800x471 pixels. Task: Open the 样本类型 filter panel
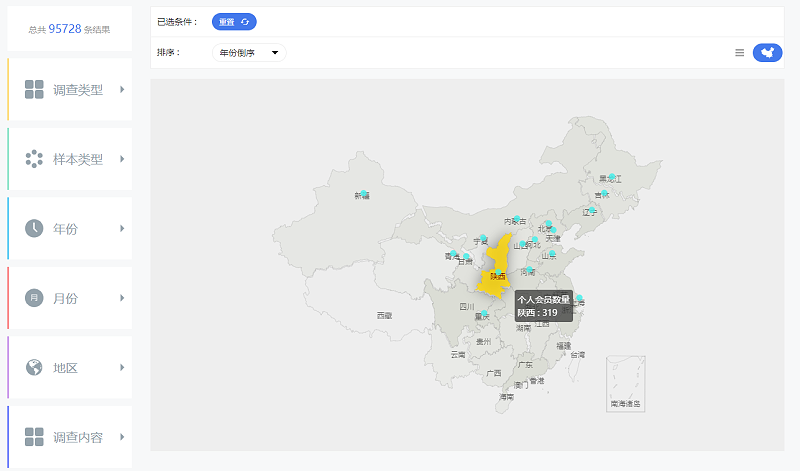tap(69, 159)
